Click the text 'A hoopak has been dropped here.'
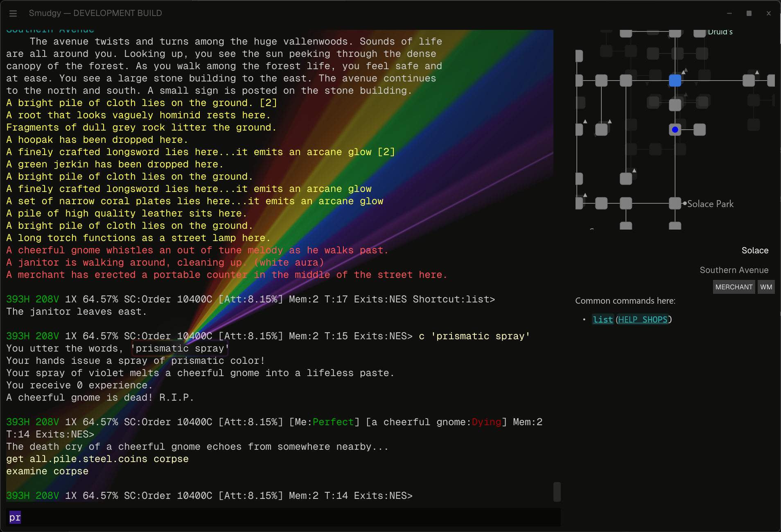Screen dimensions: 781x532 click(x=97, y=140)
